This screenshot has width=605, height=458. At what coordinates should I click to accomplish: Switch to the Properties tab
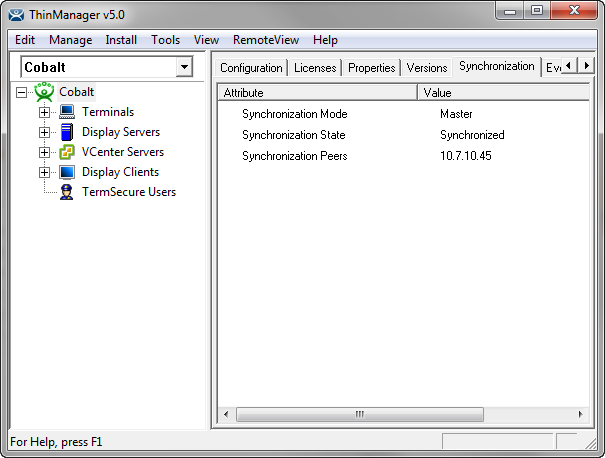372,68
